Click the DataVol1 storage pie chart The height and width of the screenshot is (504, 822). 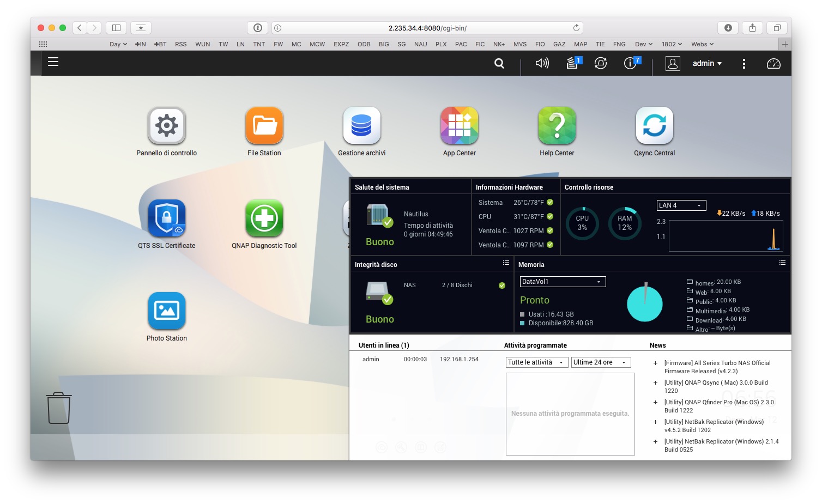point(645,304)
